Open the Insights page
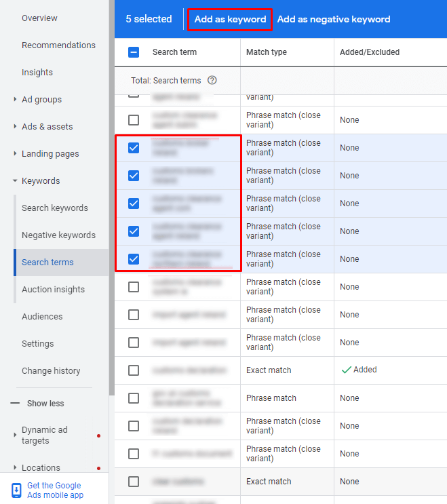 tap(37, 73)
